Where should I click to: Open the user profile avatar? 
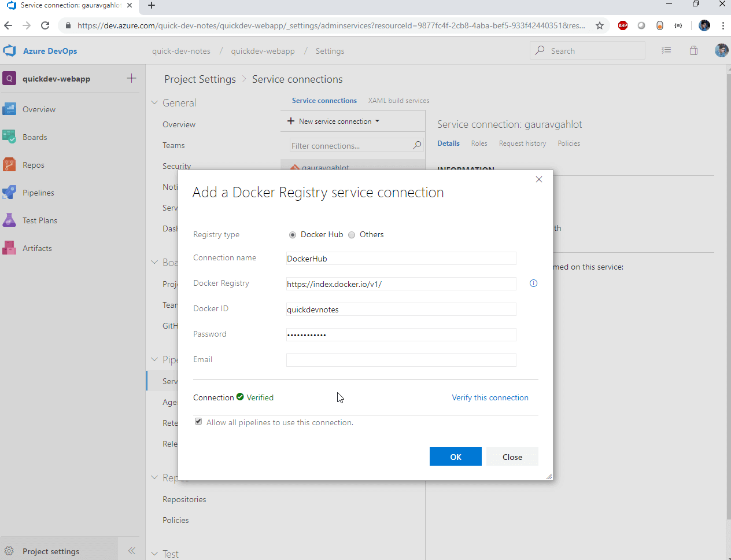coord(722,50)
